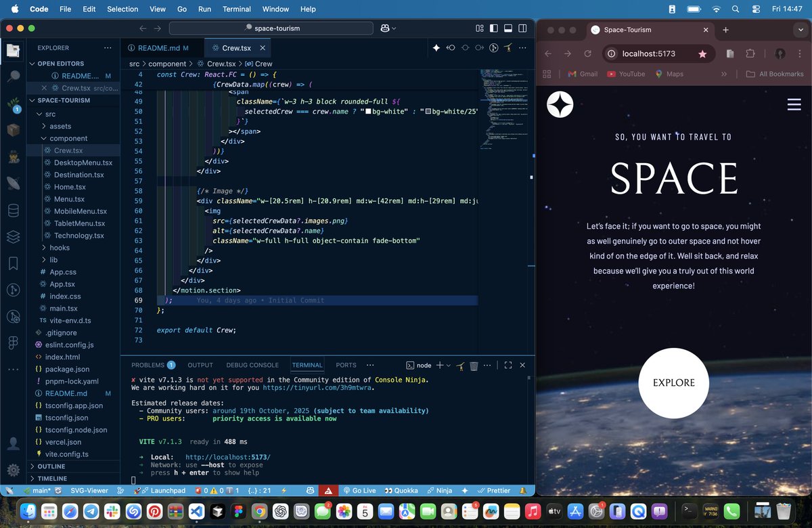Maximize the terminal panel size
This screenshot has height=528, width=812.
tap(508, 365)
